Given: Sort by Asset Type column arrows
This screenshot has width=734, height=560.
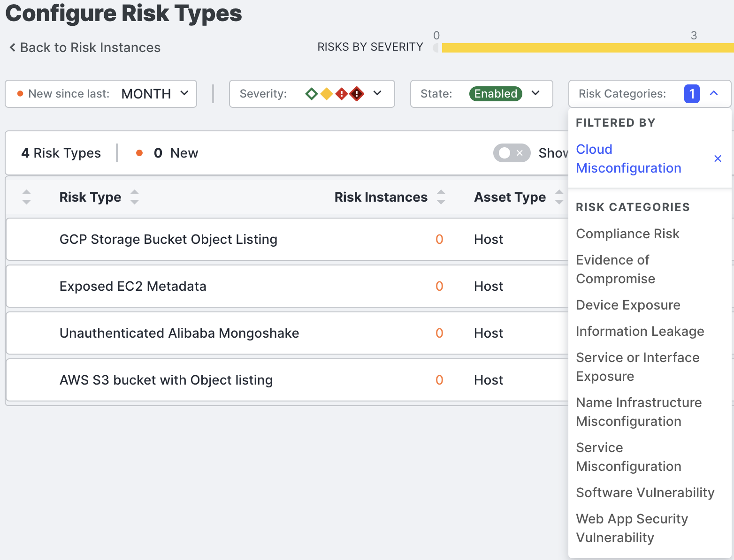Looking at the screenshot, I should pos(558,197).
